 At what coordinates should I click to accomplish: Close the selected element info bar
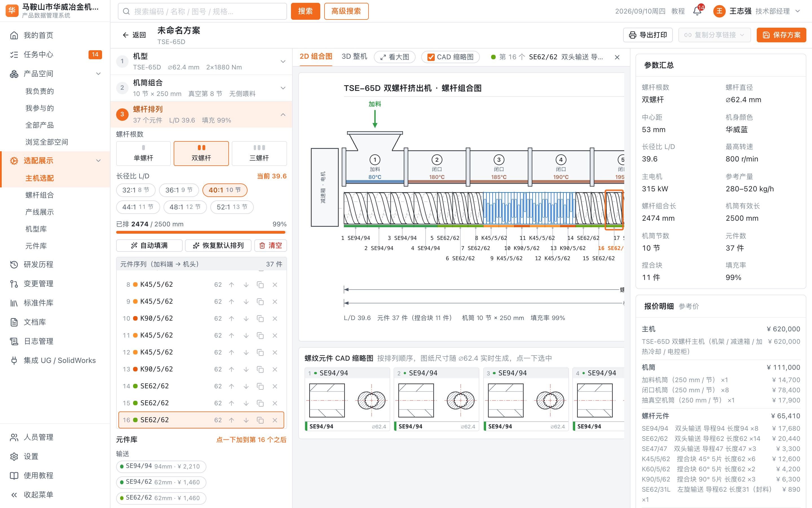click(617, 57)
